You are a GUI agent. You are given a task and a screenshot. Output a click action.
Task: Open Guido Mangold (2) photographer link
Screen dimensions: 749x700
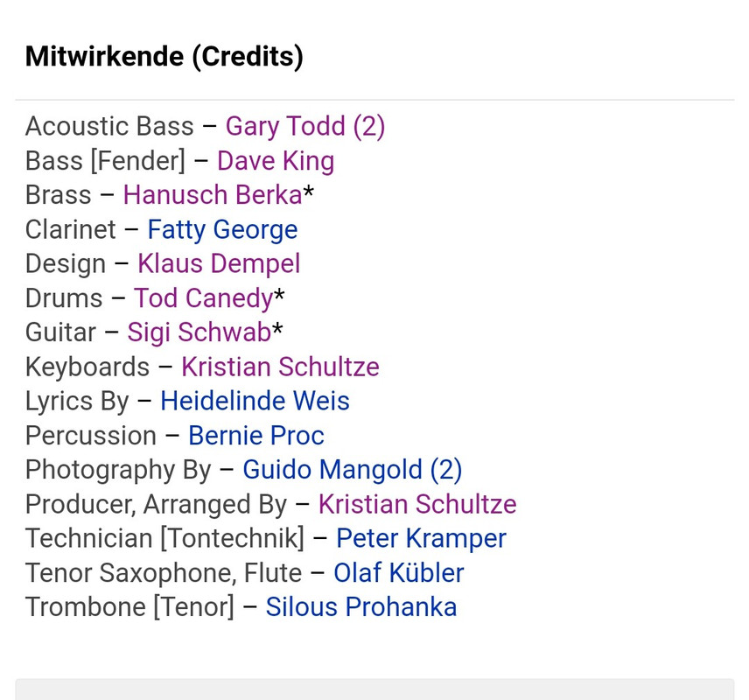pos(352,470)
